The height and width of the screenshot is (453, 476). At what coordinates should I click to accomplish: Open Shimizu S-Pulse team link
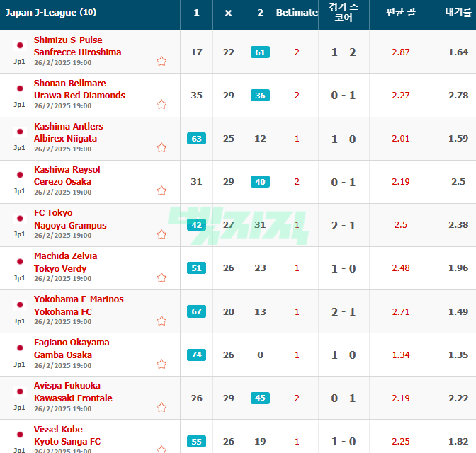coord(68,40)
